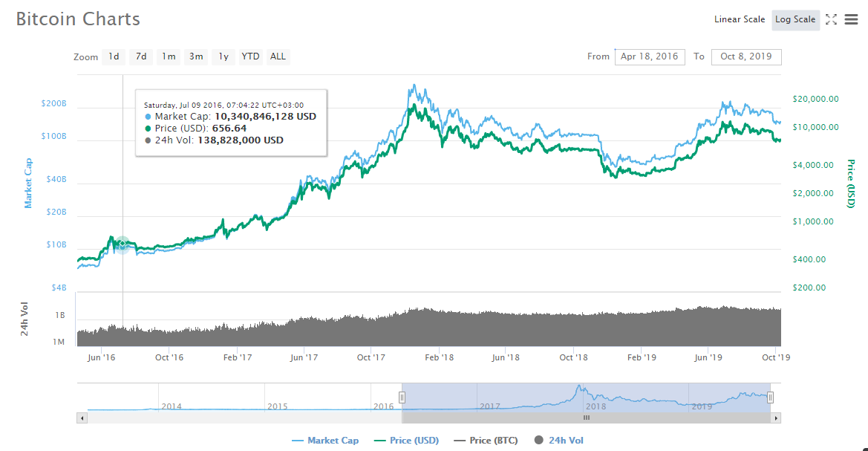Click the 24h Vol legend circle icon

point(539,441)
